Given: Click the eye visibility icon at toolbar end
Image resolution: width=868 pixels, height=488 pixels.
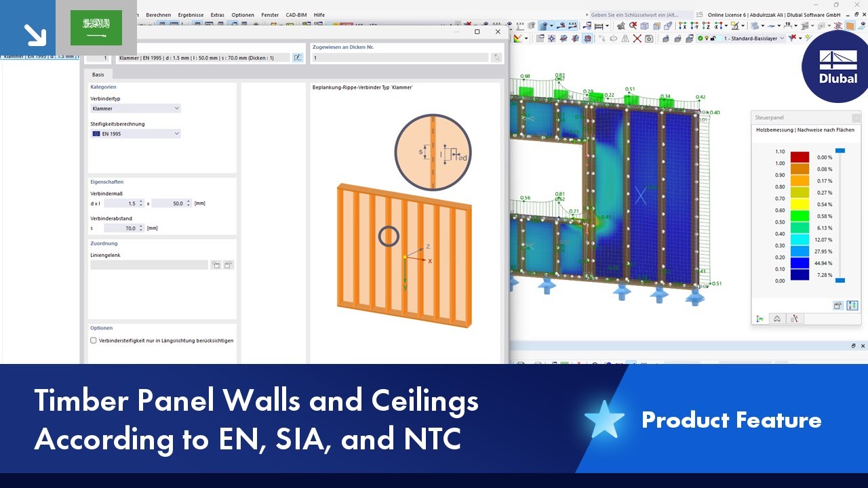Looking at the screenshot, I should [862, 26].
